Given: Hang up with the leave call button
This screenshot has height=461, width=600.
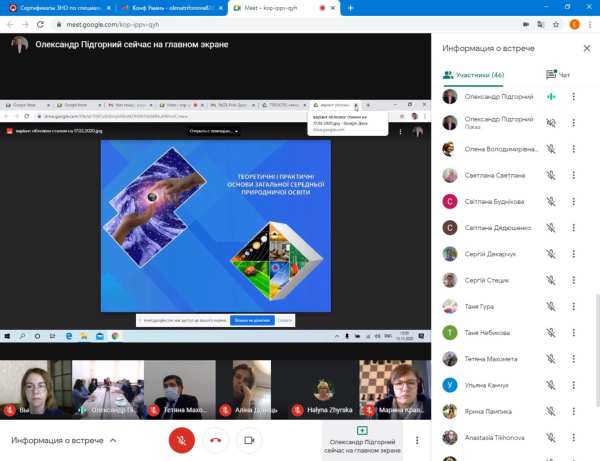Looking at the screenshot, I should (x=215, y=439).
